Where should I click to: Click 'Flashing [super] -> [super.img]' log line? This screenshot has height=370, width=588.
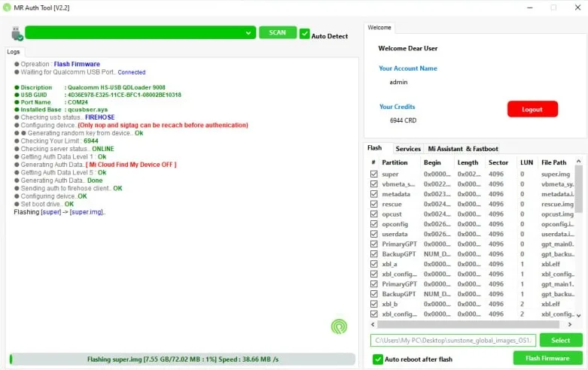pyautogui.click(x=59, y=212)
